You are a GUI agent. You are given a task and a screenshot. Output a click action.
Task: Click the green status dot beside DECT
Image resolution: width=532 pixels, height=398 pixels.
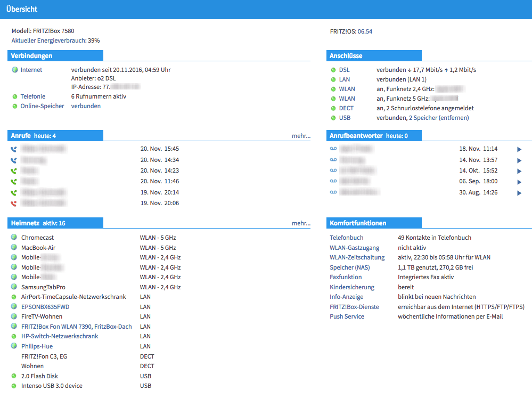tap(333, 108)
